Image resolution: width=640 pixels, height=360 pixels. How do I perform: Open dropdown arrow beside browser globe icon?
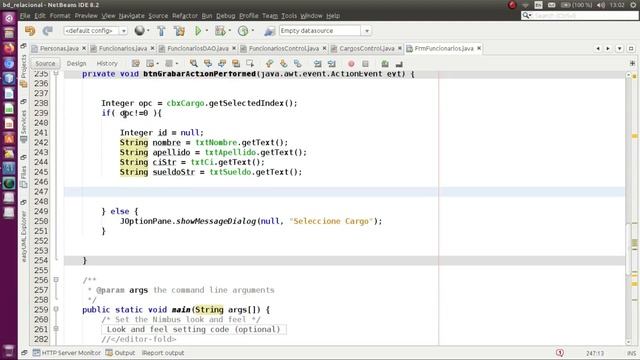tap(148, 31)
